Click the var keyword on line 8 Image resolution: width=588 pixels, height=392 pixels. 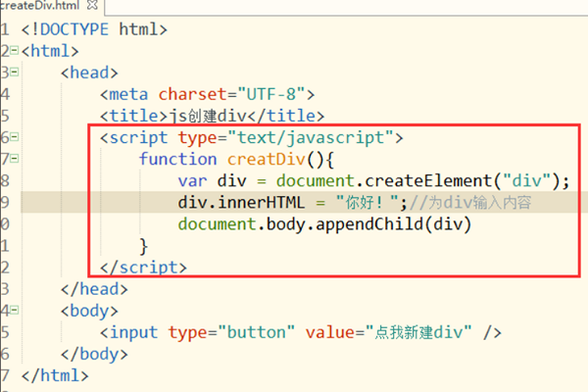(x=192, y=180)
